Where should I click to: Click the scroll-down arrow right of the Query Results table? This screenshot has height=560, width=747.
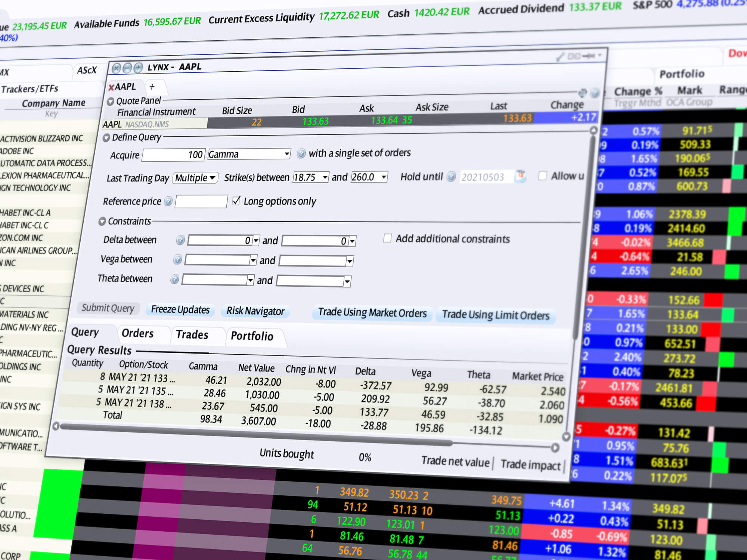(566, 436)
